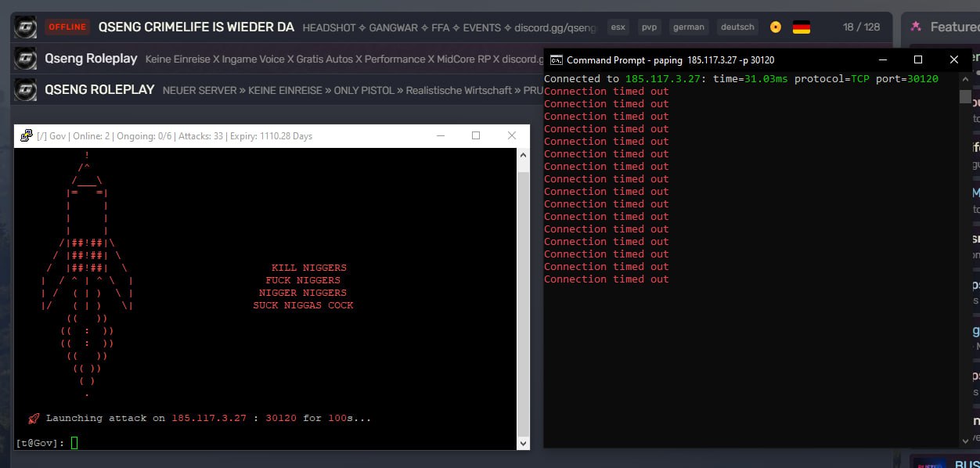Open the Qseng Roleplay server entry

tap(91, 59)
